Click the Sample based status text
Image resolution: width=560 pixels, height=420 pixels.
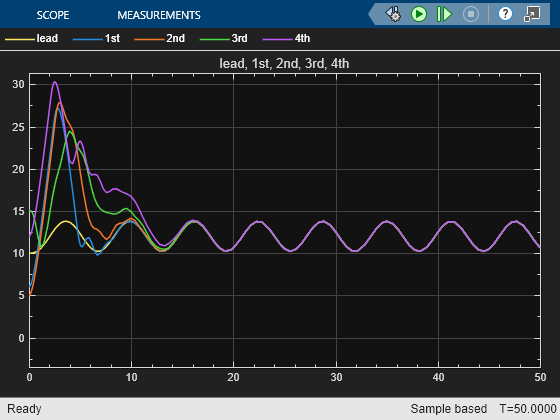(449, 409)
